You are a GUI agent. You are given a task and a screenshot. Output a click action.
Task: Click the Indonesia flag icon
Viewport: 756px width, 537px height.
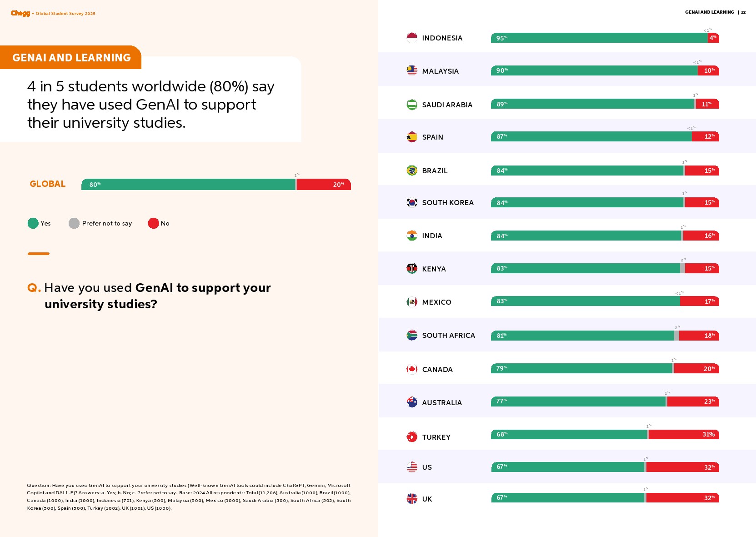(x=411, y=38)
